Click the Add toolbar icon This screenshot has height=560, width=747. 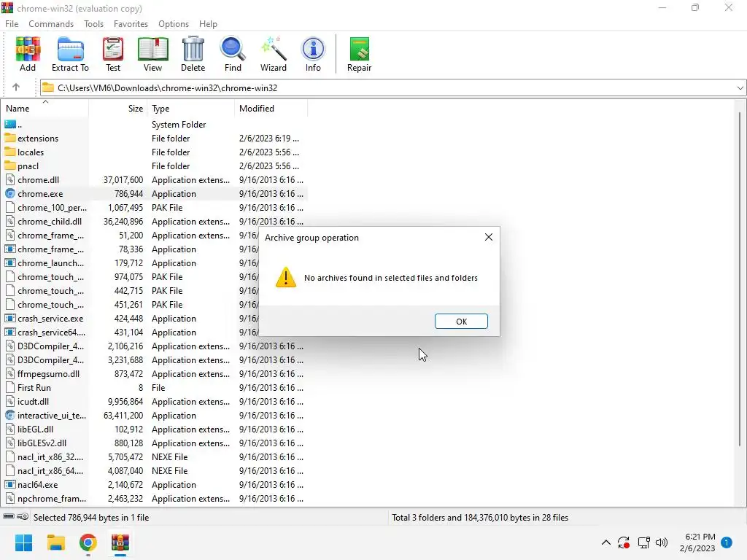28,54
